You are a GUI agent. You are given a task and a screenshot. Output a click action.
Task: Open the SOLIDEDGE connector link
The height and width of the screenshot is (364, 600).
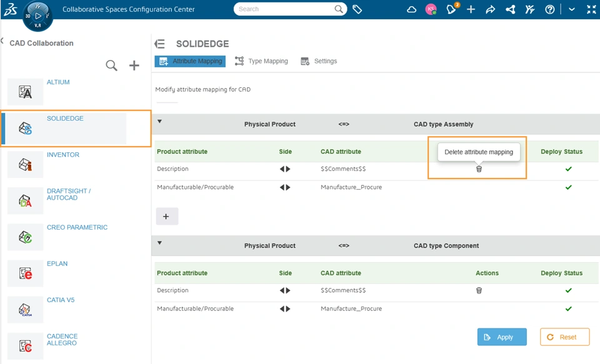pos(65,119)
